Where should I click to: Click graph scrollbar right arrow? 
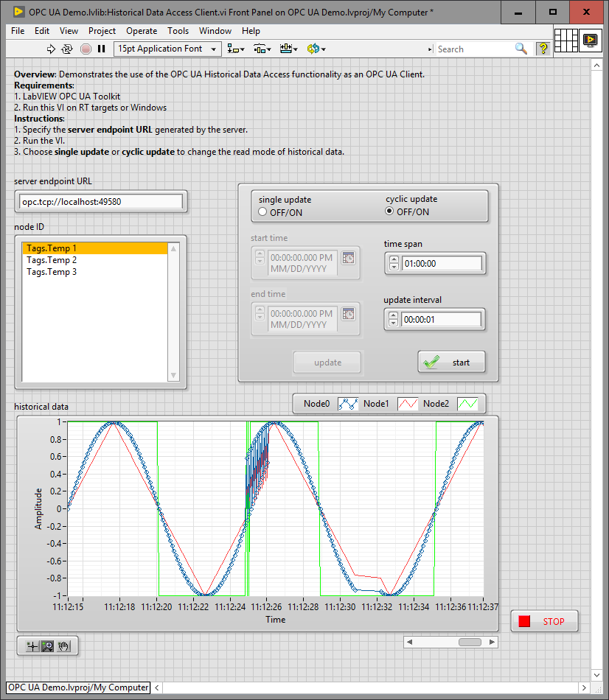tap(492, 642)
